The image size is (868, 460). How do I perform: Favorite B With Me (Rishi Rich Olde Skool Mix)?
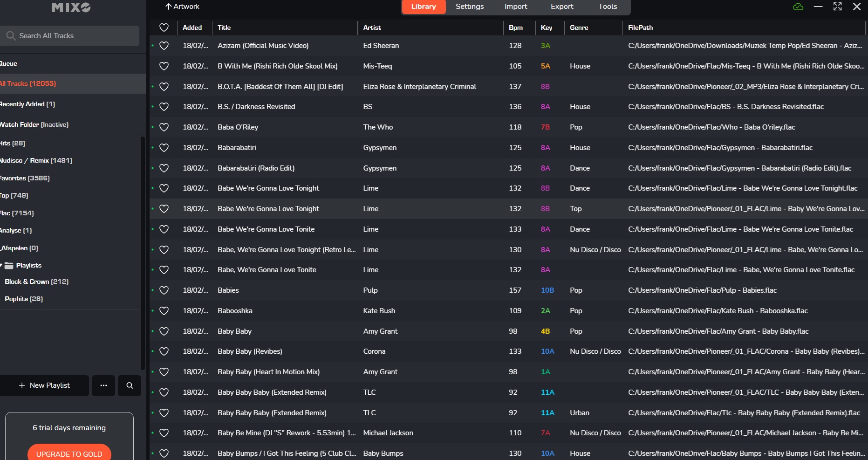click(x=164, y=66)
